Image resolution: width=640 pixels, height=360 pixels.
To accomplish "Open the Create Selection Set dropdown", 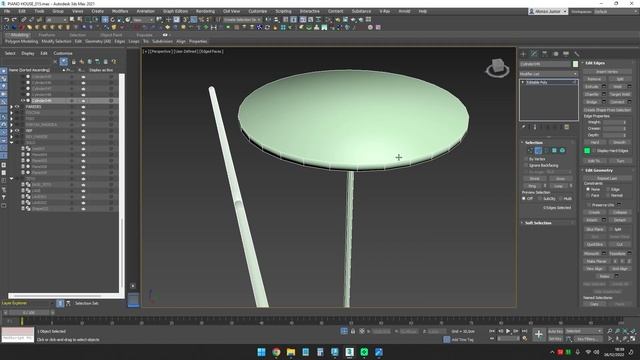I will [242, 20].
